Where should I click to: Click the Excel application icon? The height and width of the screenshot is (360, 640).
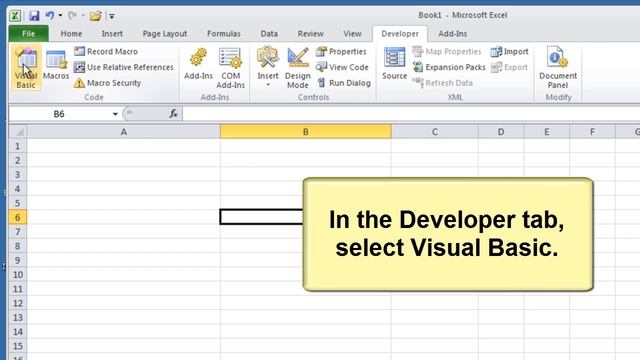tap(15, 16)
